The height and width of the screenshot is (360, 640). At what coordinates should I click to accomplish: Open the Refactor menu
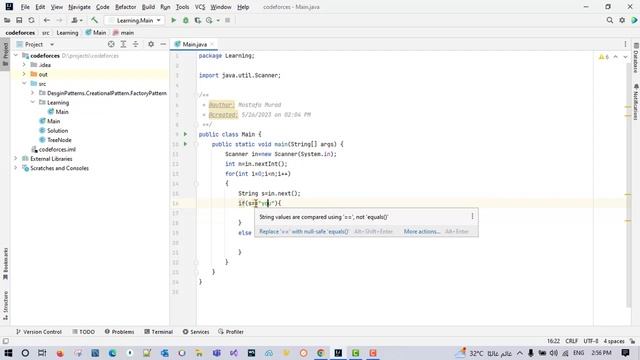[125, 7]
